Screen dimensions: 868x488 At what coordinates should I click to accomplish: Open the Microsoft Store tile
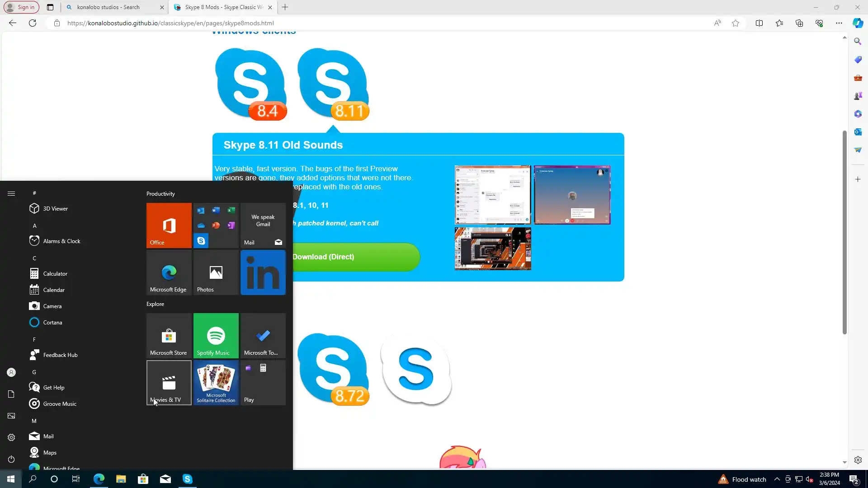click(169, 335)
